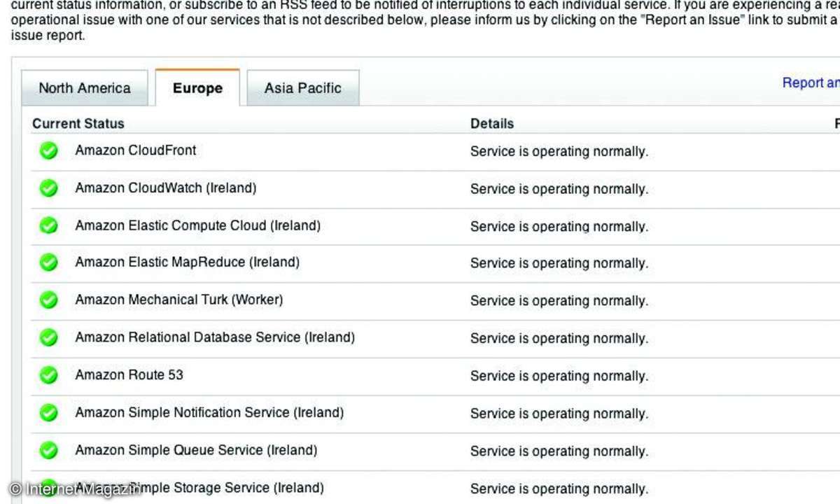Click the Current Status column header

(x=78, y=123)
